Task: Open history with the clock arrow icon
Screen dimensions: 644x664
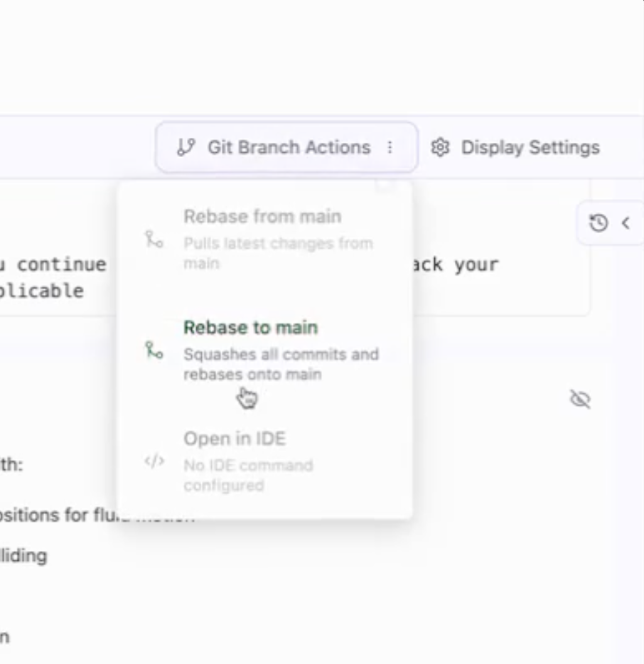Action: tap(599, 223)
